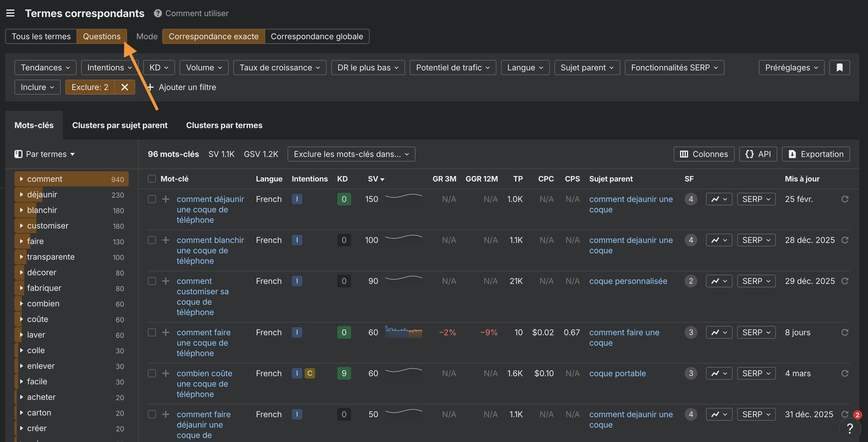Check the row for combien coûte une coque
The height and width of the screenshot is (442, 868).
click(x=152, y=373)
